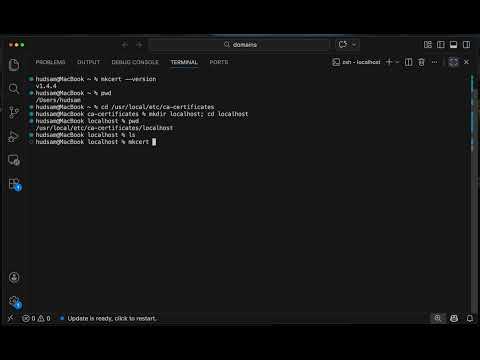Open the Copilot chat icon in title bar

pos(343,45)
